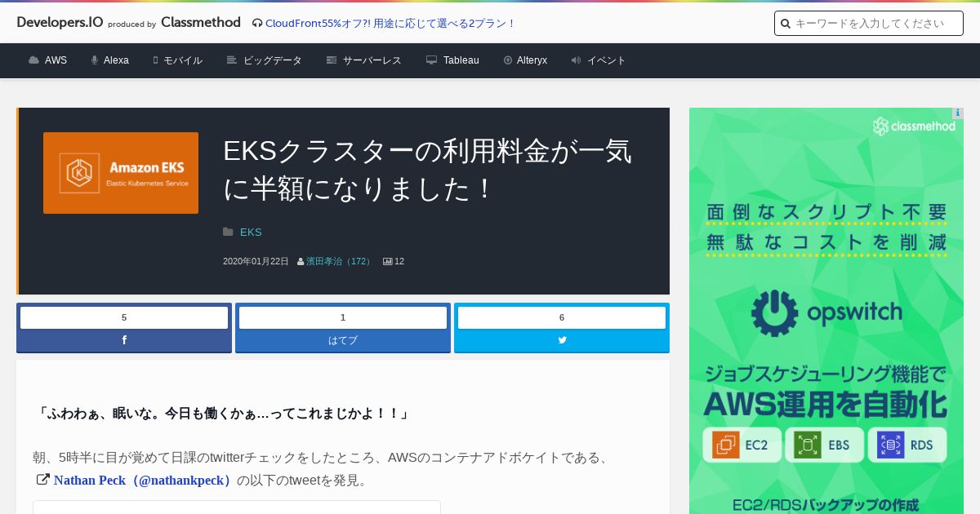980x514 pixels.
Task: Click the cloud icon beside AWS
Action: click(33, 60)
